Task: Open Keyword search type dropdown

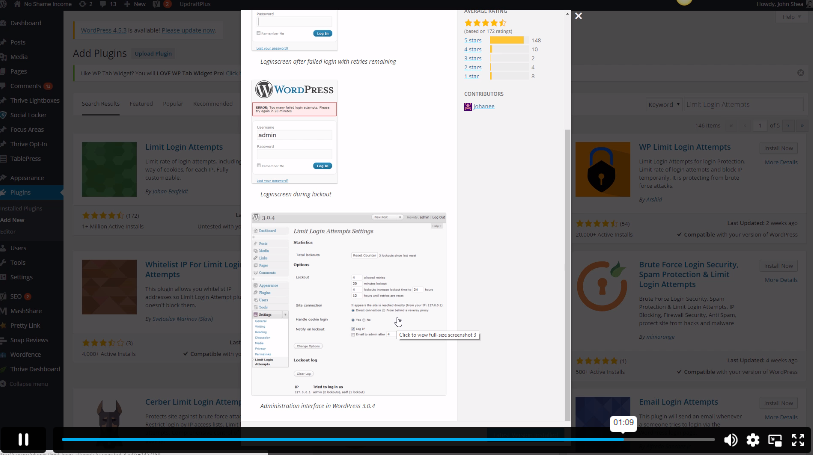Action: click(663, 105)
